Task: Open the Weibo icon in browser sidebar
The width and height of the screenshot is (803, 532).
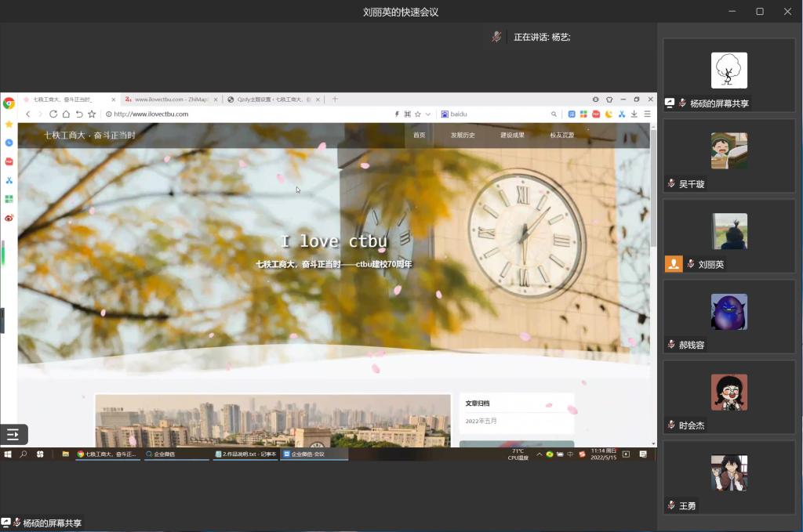Action: (x=9, y=218)
